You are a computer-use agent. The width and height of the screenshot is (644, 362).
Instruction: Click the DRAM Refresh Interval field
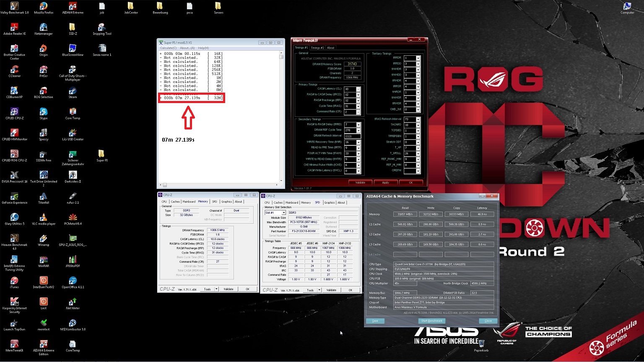353,136
